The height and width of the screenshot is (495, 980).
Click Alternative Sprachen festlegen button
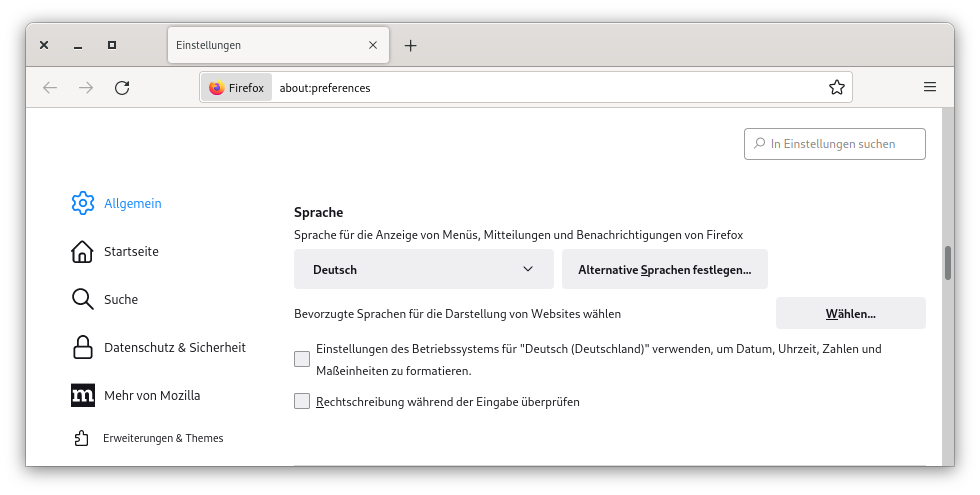[664, 269]
